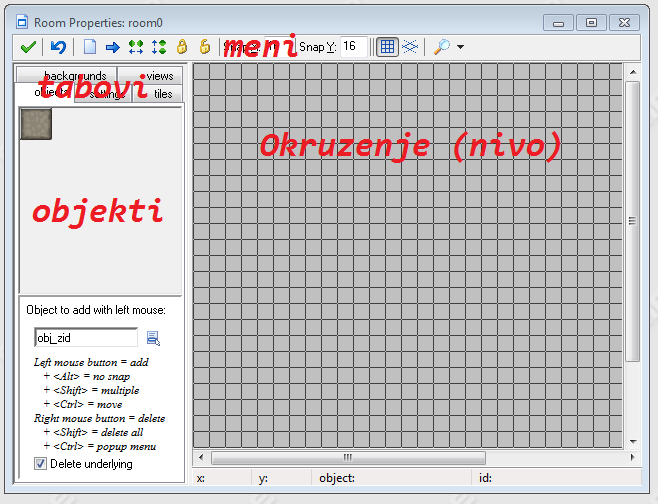Close the Room Properties window
Viewport: 658px width, 504px height.
(x=624, y=23)
